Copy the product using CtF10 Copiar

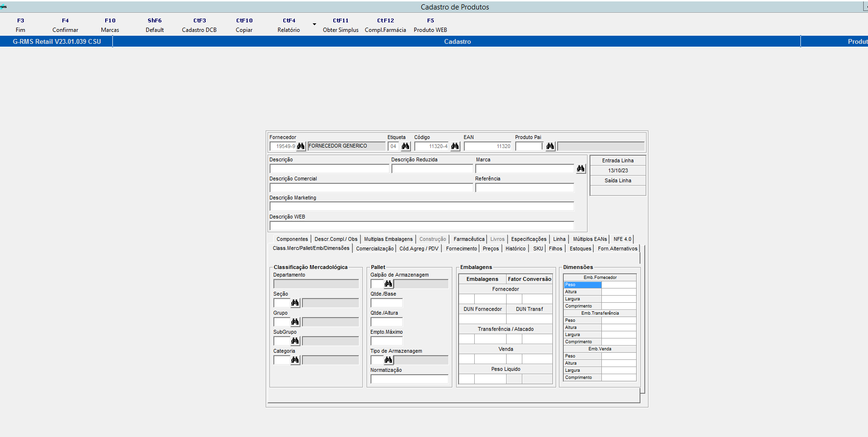(x=244, y=25)
